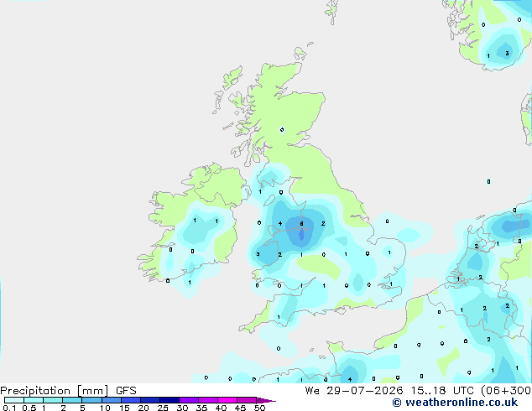Click the '15' legend label
The image size is (532, 411).
click(124, 408)
